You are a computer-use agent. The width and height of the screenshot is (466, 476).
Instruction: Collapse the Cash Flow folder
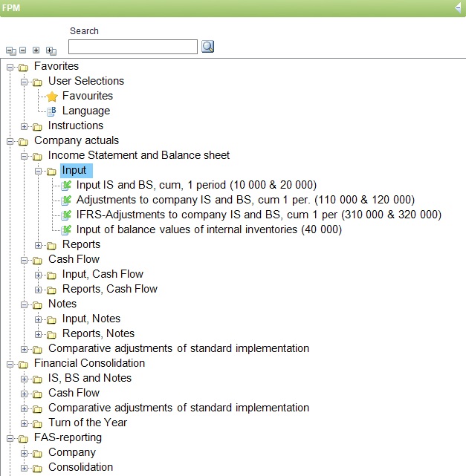coord(24,260)
